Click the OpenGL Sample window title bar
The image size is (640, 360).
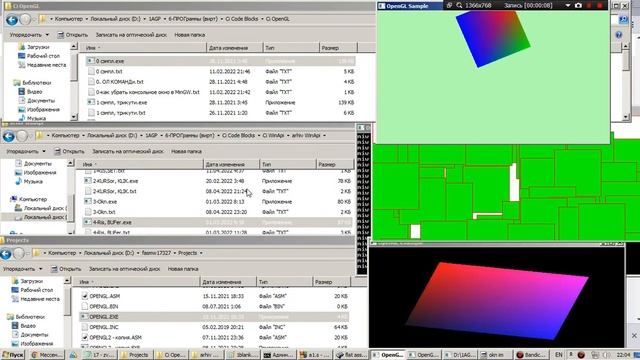(410, 6)
